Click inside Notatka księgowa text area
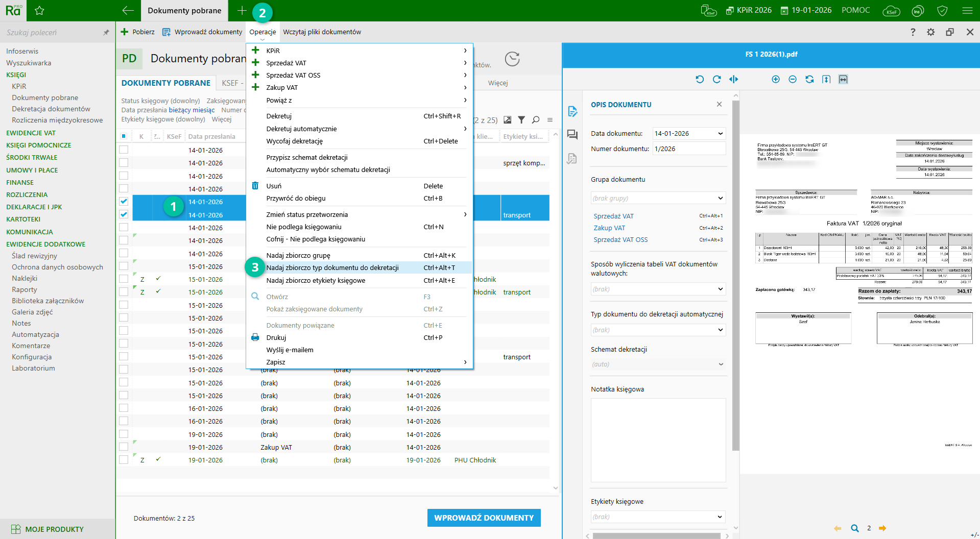Viewport: 980px width, 539px height. 658,439
